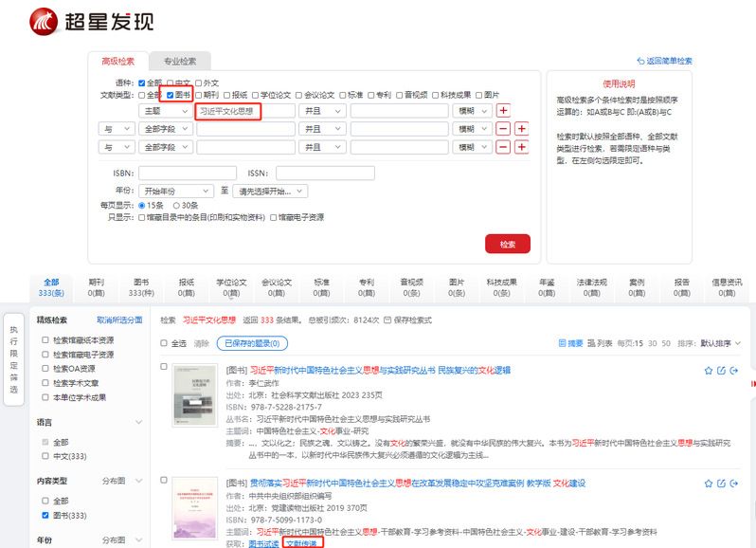Open the 开始年份 start year dropdown

pos(177,191)
